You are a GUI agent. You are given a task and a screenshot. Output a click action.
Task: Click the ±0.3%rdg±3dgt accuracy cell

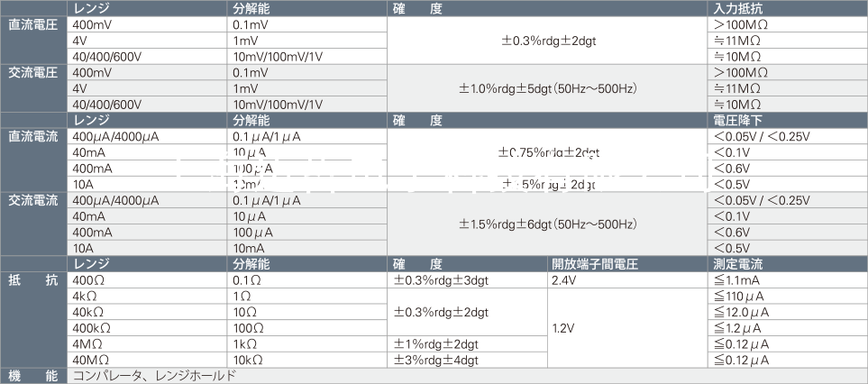click(x=442, y=280)
